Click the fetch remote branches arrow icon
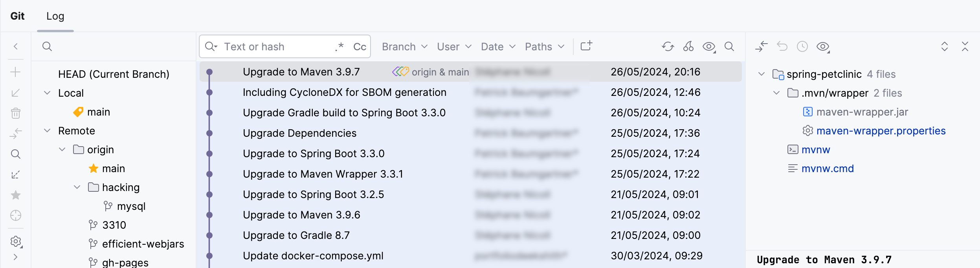The height and width of the screenshot is (268, 980). pos(16,174)
